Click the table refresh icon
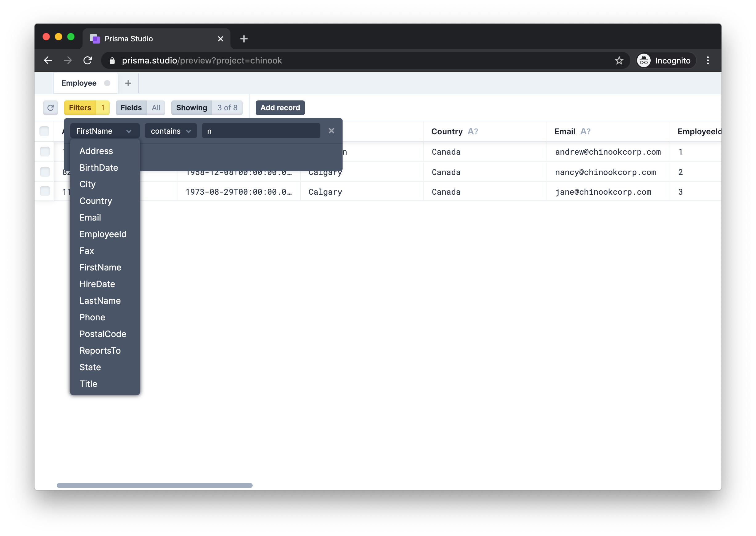The width and height of the screenshot is (756, 536). pos(51,108)
